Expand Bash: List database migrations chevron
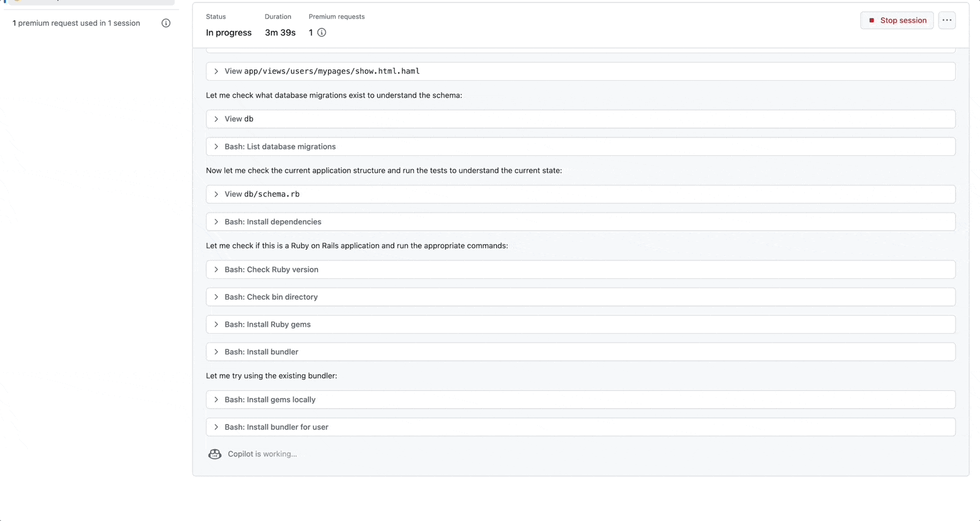The width and height of the screenshot is (980, 521). (x=216, y=147)
